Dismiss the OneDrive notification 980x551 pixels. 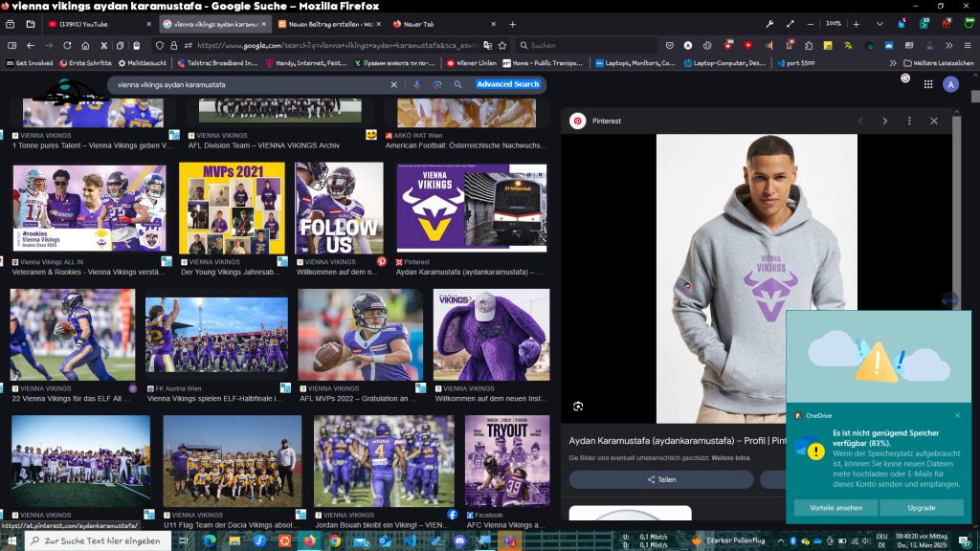(x=957, y=415)
